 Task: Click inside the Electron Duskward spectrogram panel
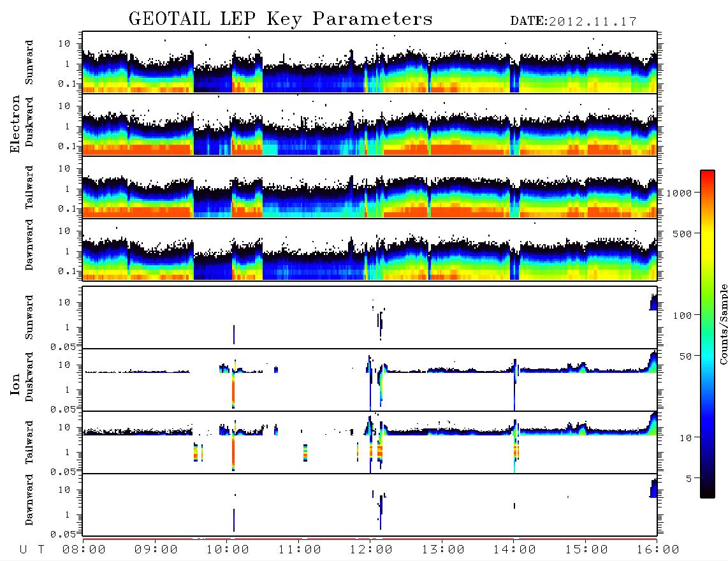(370, 124)
